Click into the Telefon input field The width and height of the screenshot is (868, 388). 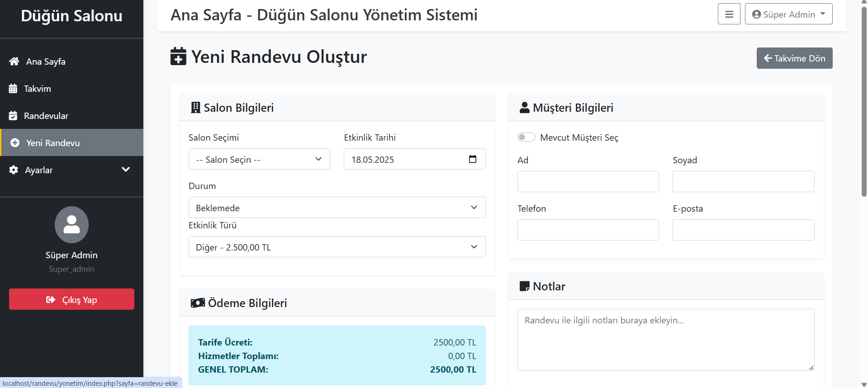588,230
